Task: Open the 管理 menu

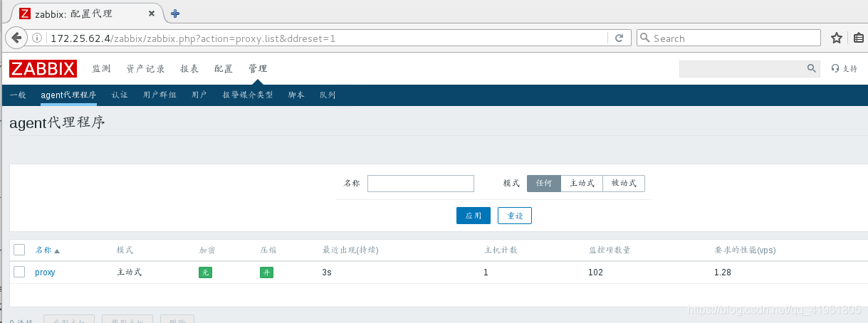Action: (258, 68)
